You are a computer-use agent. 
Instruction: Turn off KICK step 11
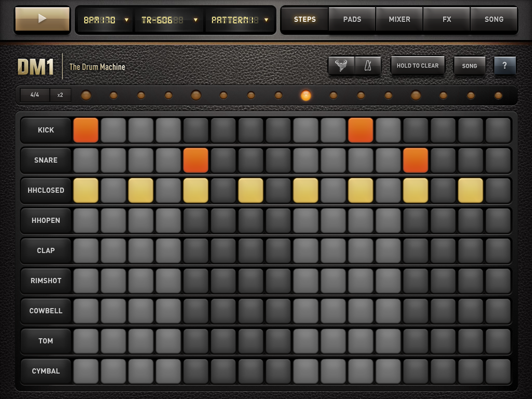click(x=361, y=130)
